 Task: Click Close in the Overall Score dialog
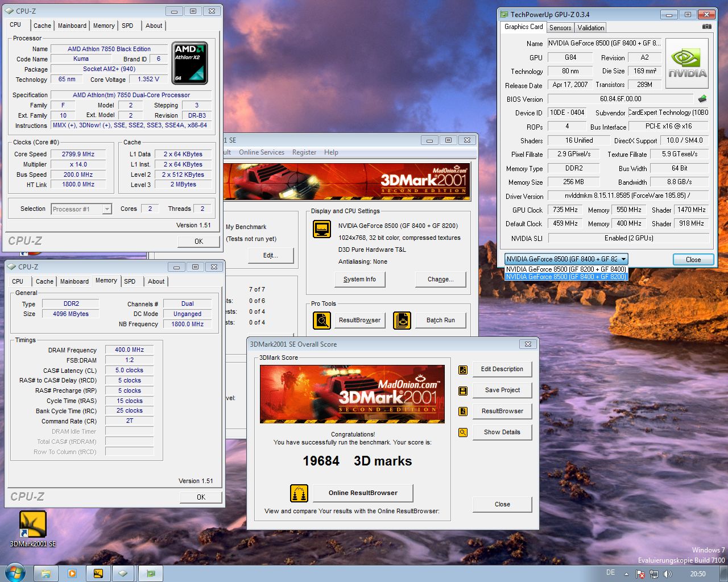pyautogui.click(x=502, y=505)
